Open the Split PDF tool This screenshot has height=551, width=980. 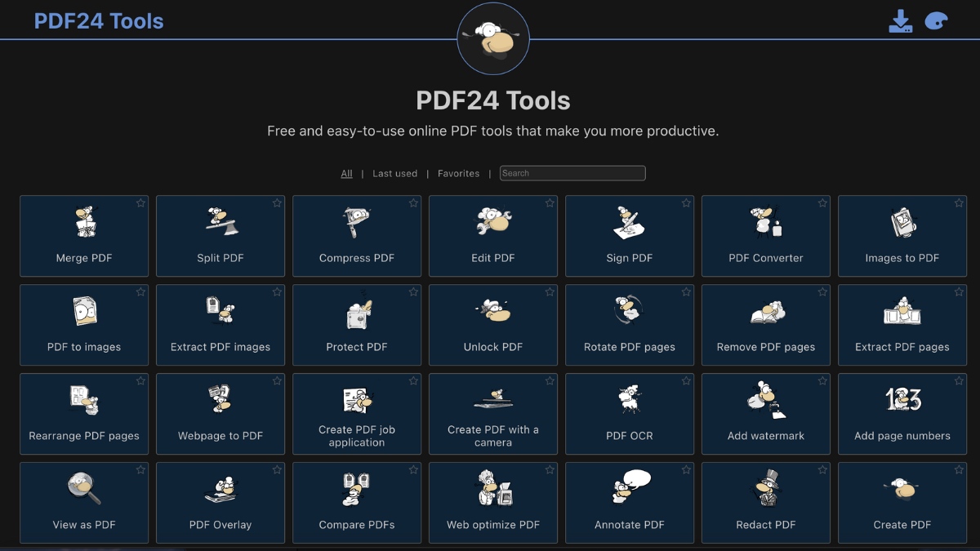[x=220, y=236]
